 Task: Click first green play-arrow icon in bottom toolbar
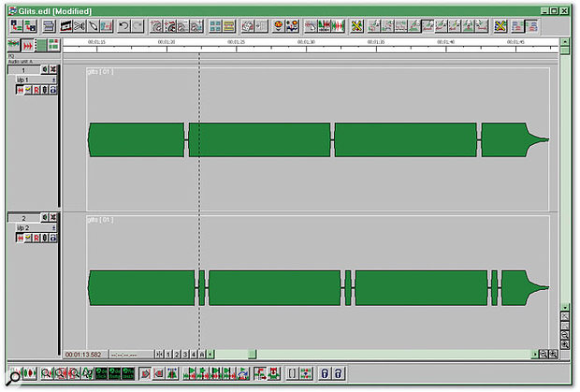[x=191, y=373]
